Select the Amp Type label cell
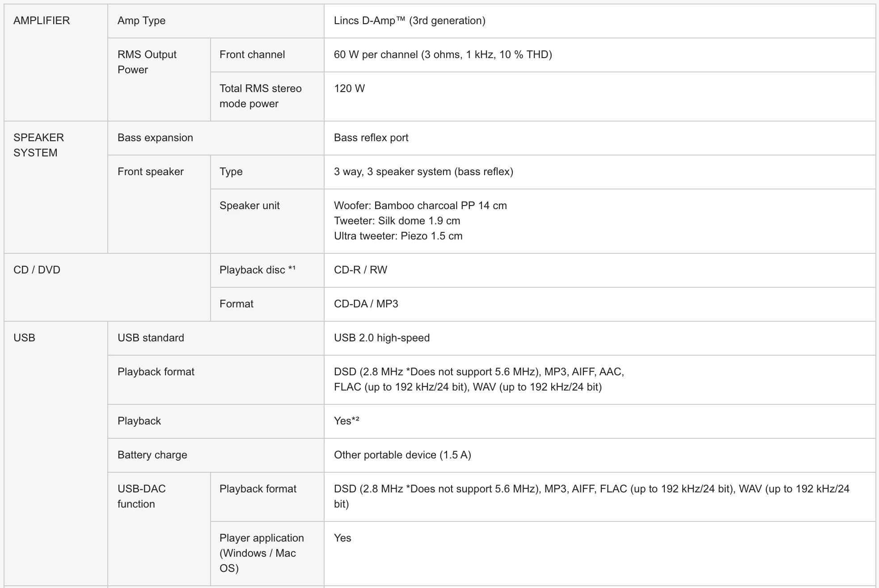The image size is (879, 588). pos(216,21)
